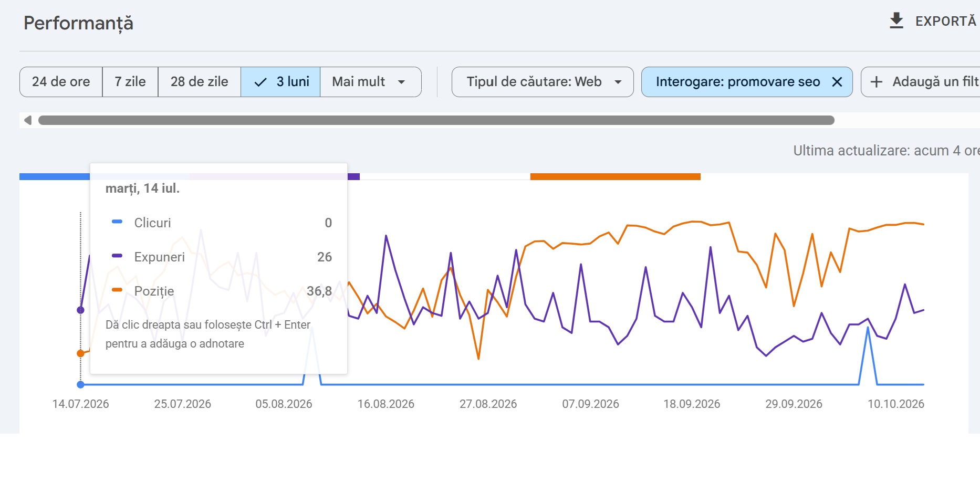Click the 29.09.2026 axis date label
Viewport: 980px width, 504px height.
click(x=794, y=404)
